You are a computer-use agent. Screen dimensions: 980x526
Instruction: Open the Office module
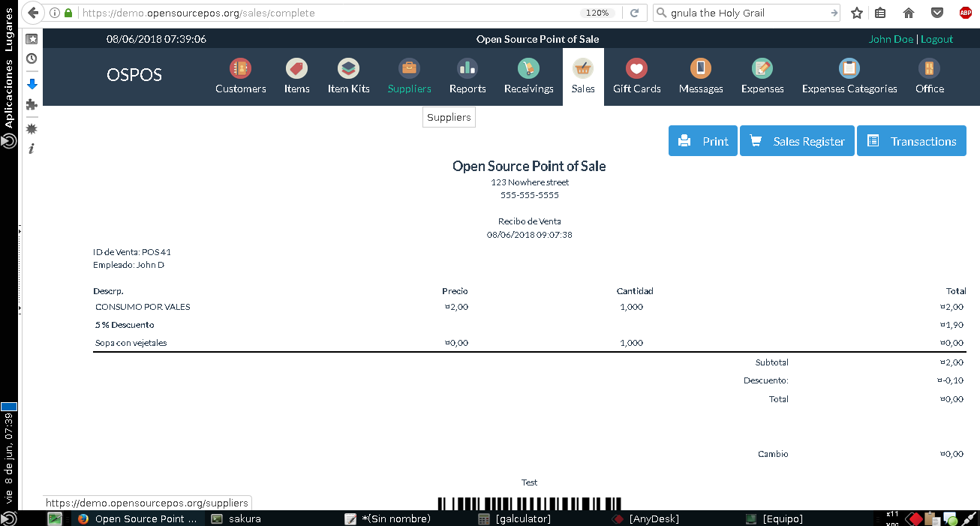pos(929,75)
